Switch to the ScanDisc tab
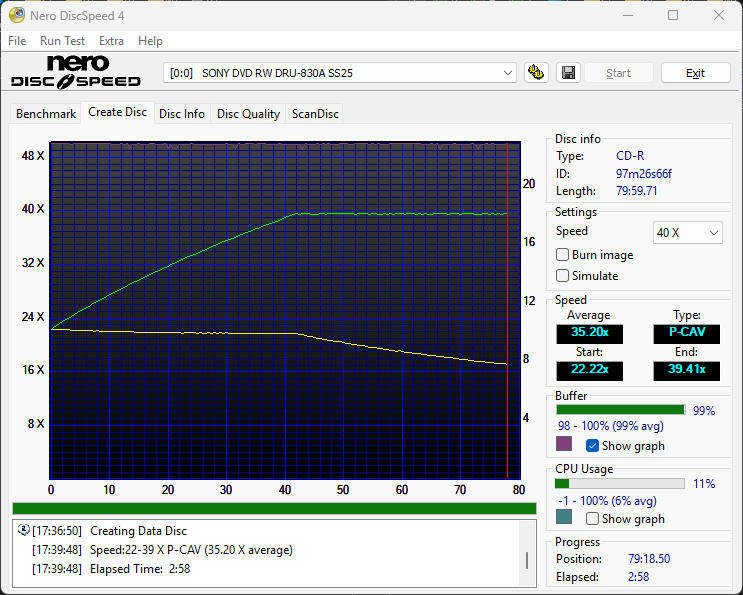The width and height of the screenshot is (743, 595). coord(315,114)
